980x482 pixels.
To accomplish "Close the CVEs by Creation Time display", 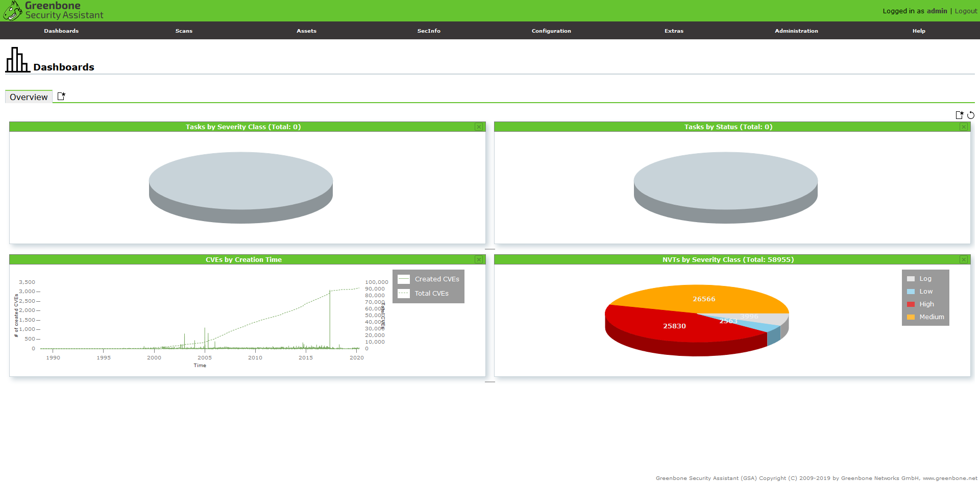I will [x=479, y=259].
